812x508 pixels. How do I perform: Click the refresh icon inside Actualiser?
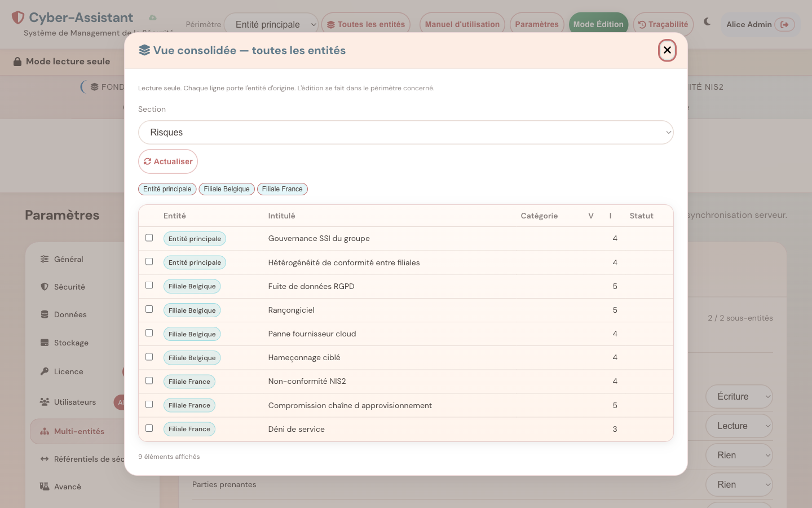tap(148, 161)
